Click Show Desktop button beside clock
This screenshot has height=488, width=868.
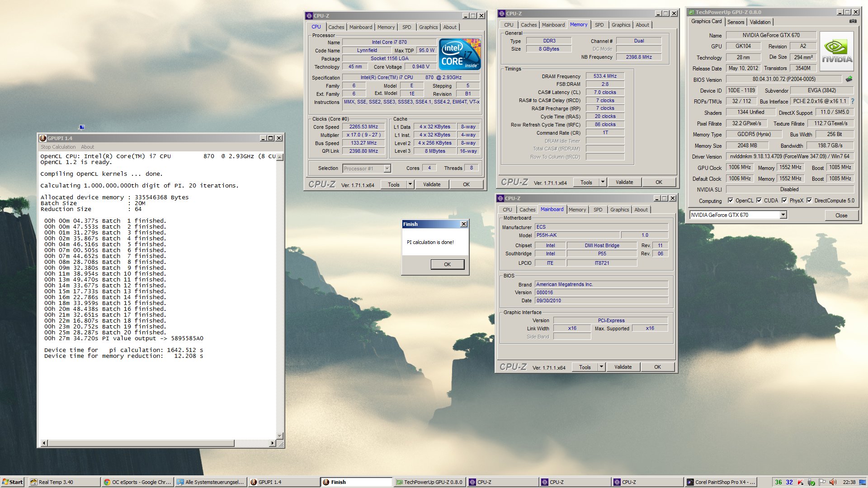click(863, 482)
